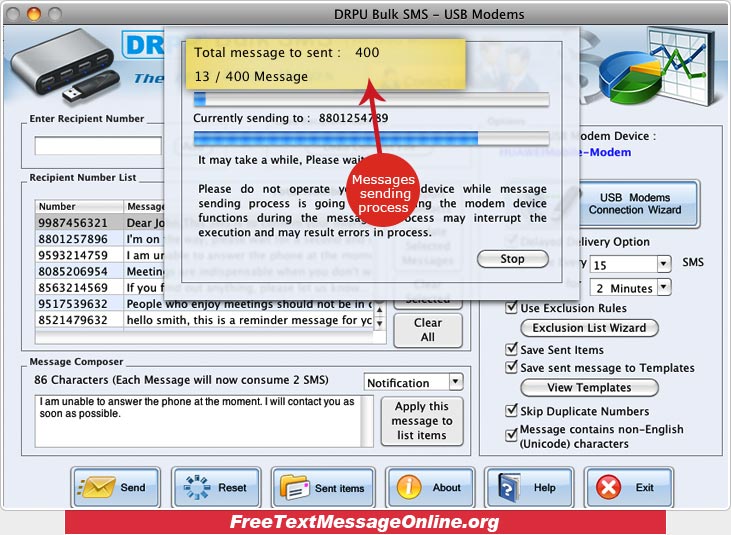Open the Notification message type dropdown

455,382
